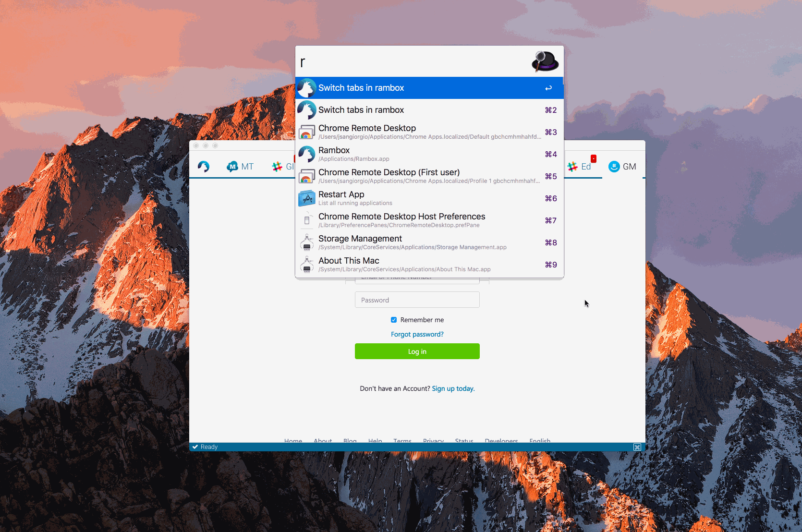Click the Chrome Remote Desktop icon in third row
This screenshot has width=802, height=532.
click(x=307, y=132)
